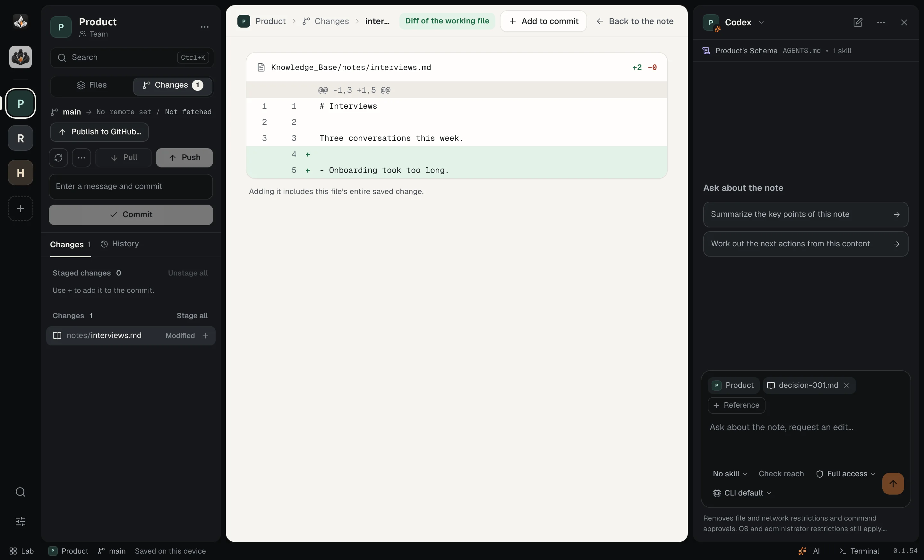This screenshot has width=924, height=560.
Task: Toggle AI panel in status bar
Action: click(x=809, y=551)
